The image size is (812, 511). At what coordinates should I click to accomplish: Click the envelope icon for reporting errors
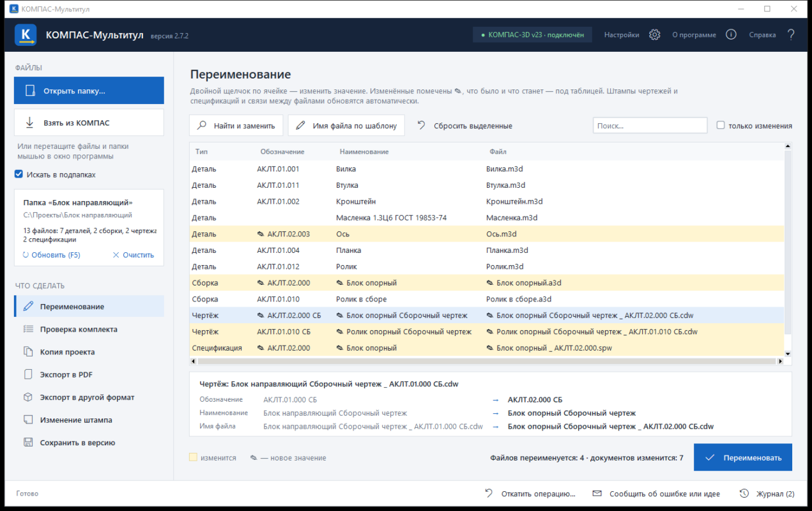coord(597,493)
